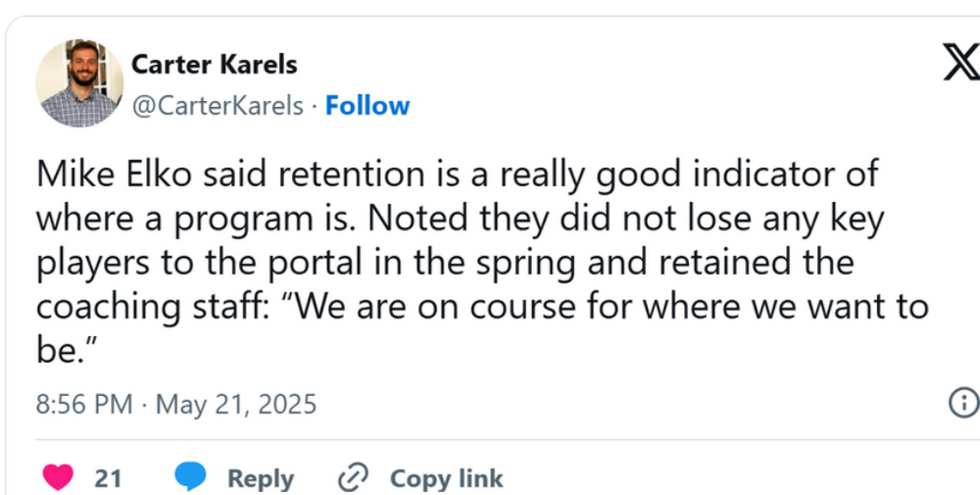This screenshot has width=980, height=495.
Task: Click the 8:56 PM time text
Action: (84, 404)
